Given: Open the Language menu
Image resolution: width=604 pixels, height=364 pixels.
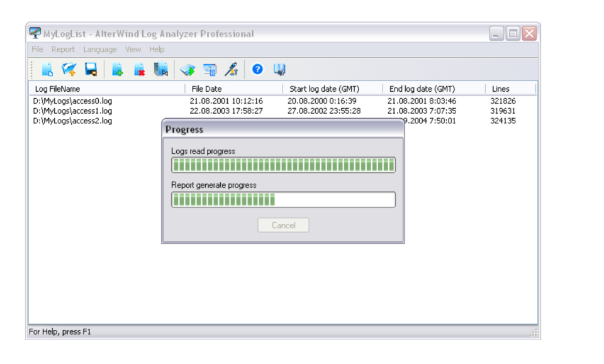Looking at the screenshot, I should coord(100,49).
